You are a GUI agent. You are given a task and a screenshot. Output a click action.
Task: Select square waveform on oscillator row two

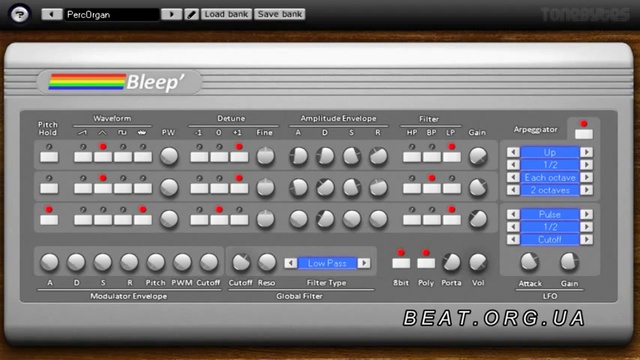click(123, 188)
